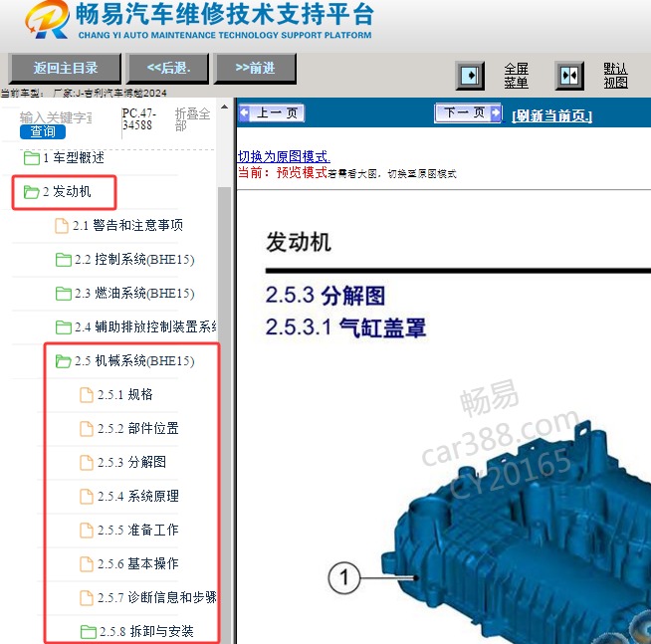The width and height of the screenshot is (651, 644).
Task: Open 2.5.1 规格 page
Action: click(125, 395)
